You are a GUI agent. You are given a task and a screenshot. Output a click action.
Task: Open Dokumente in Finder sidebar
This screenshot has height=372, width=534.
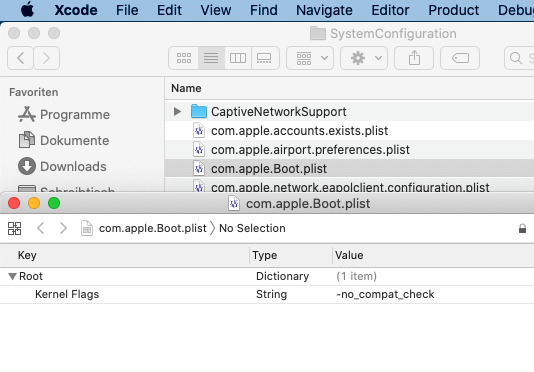point(64,140)
